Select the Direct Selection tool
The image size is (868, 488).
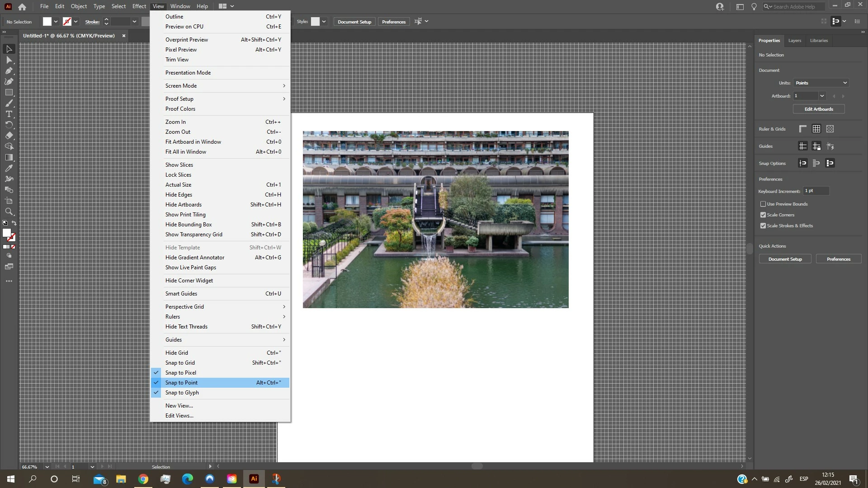[x=9, y=60]
